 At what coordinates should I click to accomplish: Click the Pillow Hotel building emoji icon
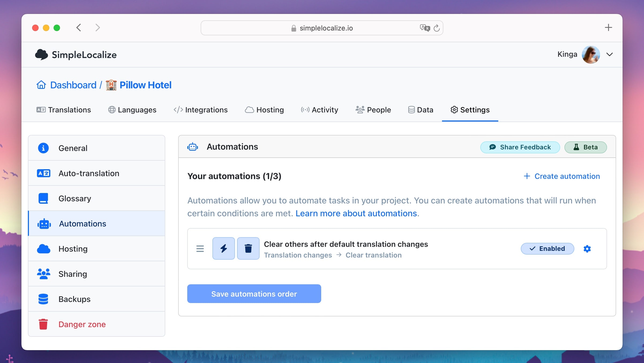111,85
